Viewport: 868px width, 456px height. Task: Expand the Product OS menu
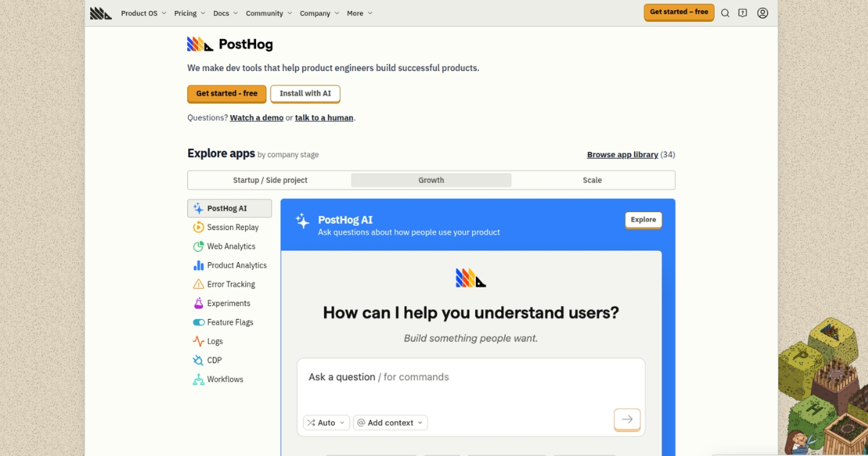pos(143,13)
